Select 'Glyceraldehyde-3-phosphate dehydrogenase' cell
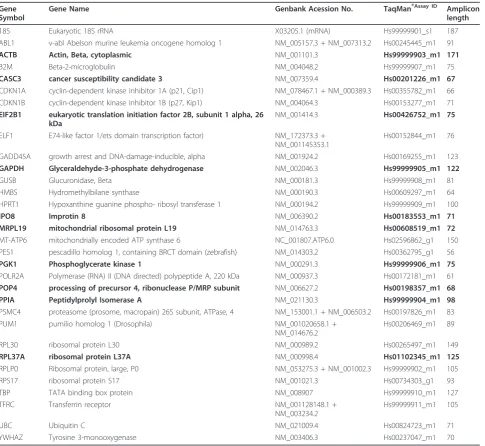 (x=126, y=169)
